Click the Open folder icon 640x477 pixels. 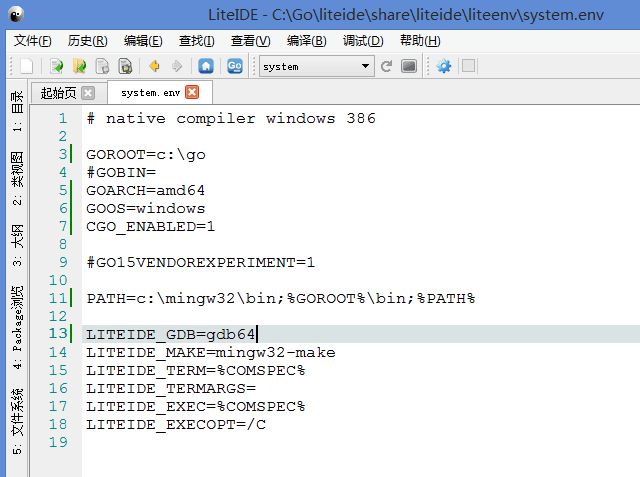[x=79, y=66]
